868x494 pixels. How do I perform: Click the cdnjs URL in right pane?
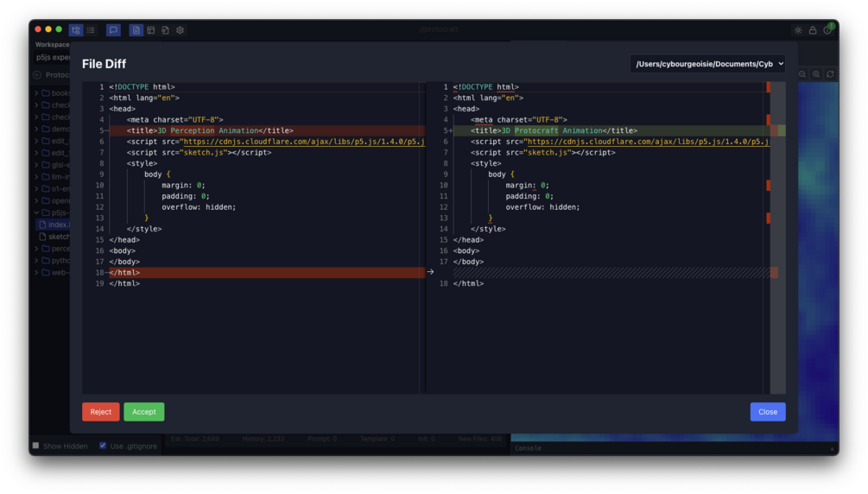[x=649, y=142]
